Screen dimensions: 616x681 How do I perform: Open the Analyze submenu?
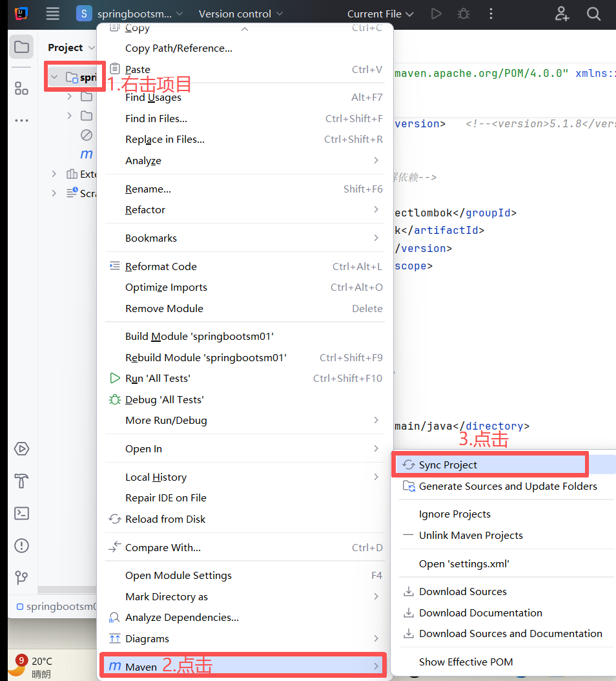pyautogui.click(x=245, y=161)
